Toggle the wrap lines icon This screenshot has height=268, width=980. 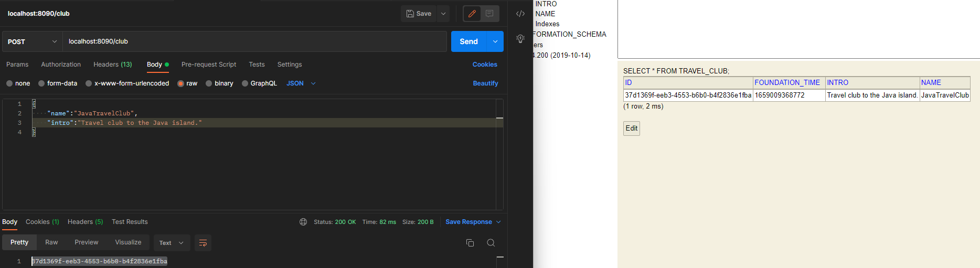pyautogui.click(x=203, y=243)
